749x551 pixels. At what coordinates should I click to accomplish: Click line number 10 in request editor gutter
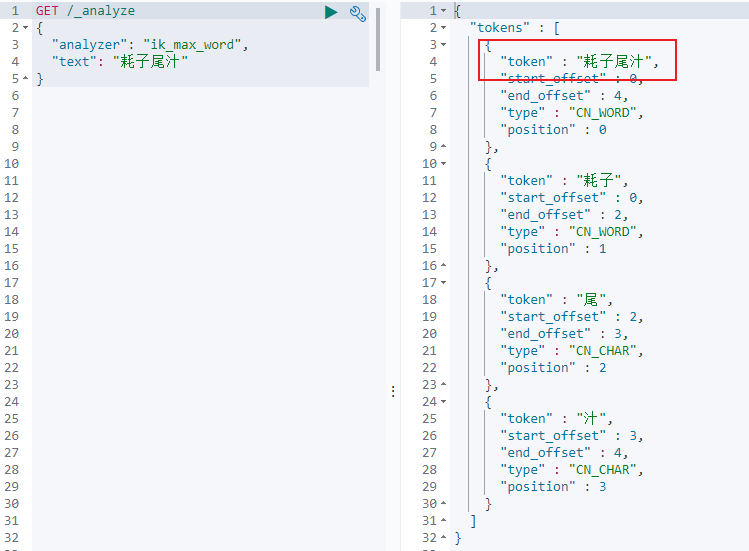[x=11, y=164]
